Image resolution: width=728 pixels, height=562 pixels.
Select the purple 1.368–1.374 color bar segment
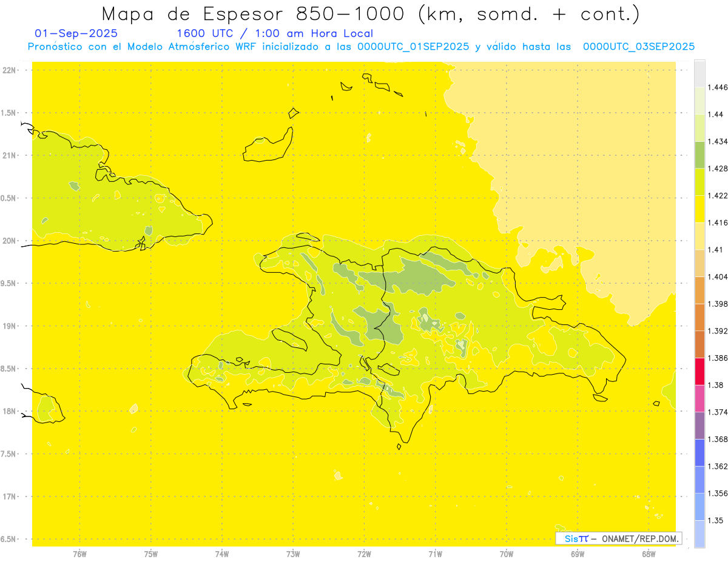[699, 426]
